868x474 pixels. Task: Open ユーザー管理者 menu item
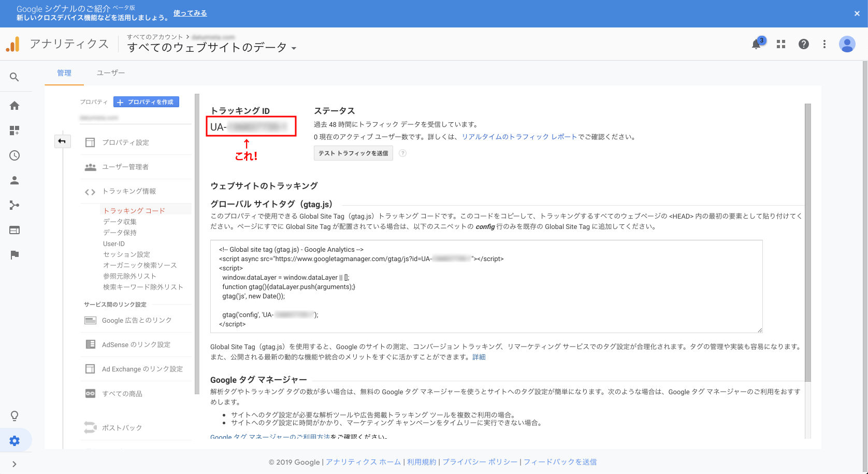pyautogui.click(x=125, y=167)
